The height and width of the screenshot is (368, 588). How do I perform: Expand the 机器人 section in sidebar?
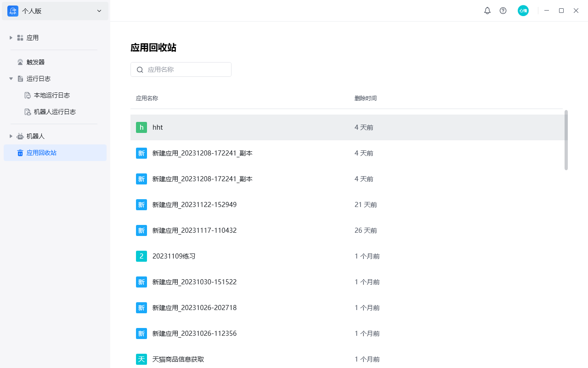[11, 136]
